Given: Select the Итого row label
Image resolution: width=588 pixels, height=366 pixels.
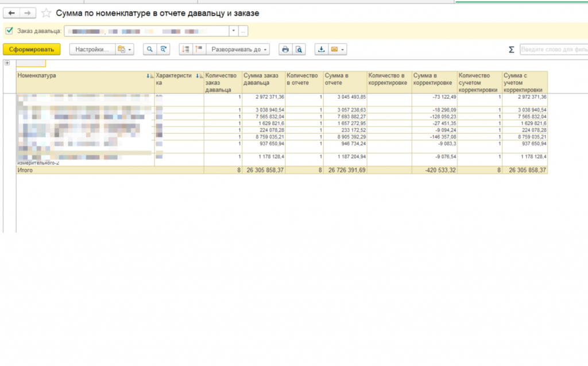Looking at the screenshot, I should click(x=25, y=171).
